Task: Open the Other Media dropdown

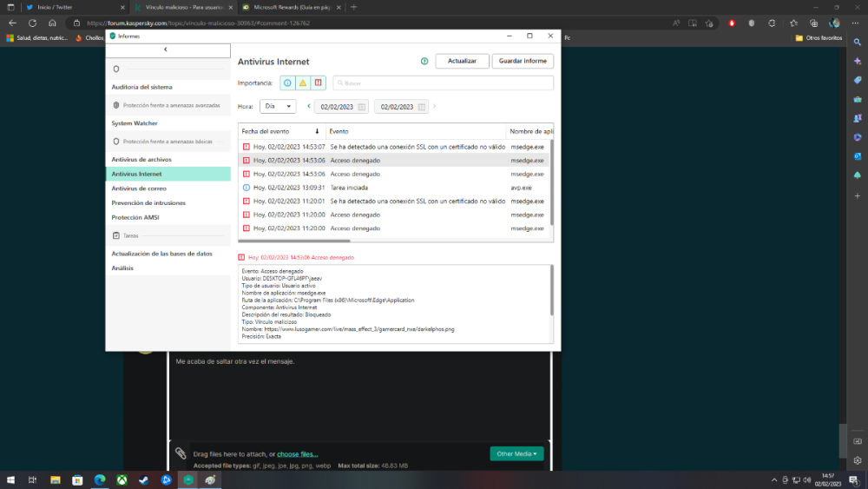Action: (x=516, y=454)
